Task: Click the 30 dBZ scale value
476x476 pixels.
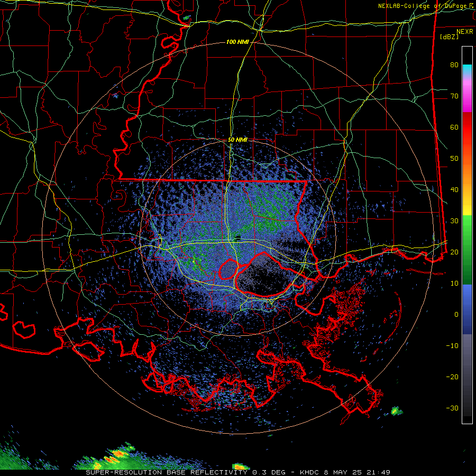Action: (x=454, y=221)
